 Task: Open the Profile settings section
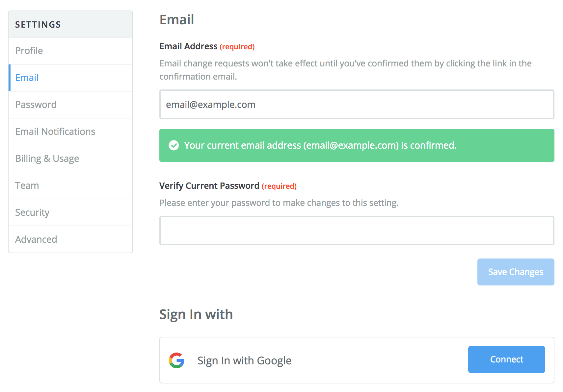coord(70,51)
